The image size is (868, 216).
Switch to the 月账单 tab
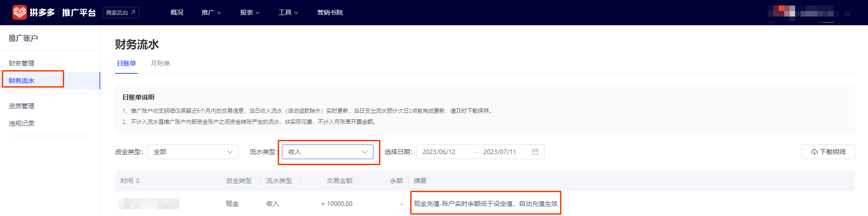(x=160, y=63)
